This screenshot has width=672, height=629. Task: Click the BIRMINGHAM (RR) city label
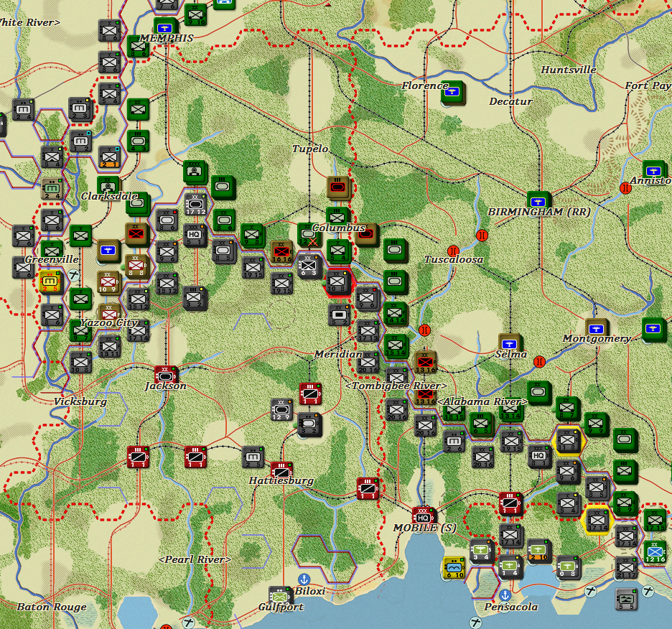pyautogui.click(x=539, y=212)
